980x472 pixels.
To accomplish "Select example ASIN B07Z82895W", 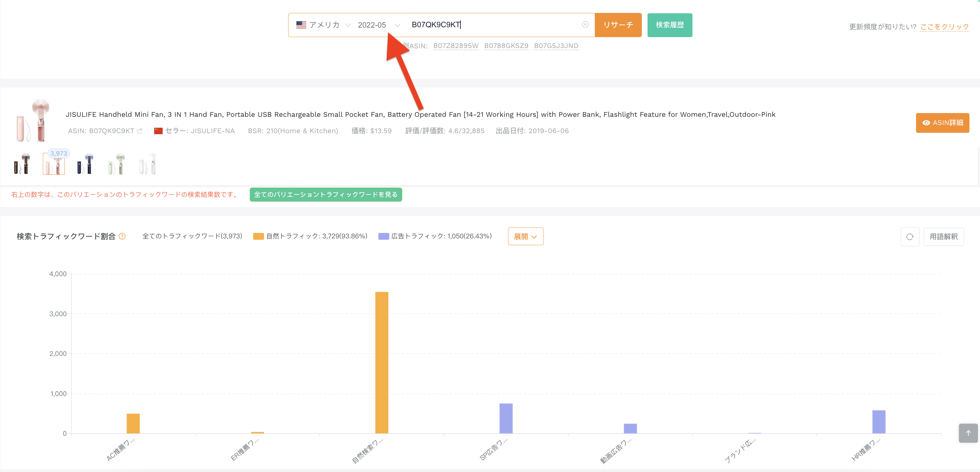I will point(456,46).
